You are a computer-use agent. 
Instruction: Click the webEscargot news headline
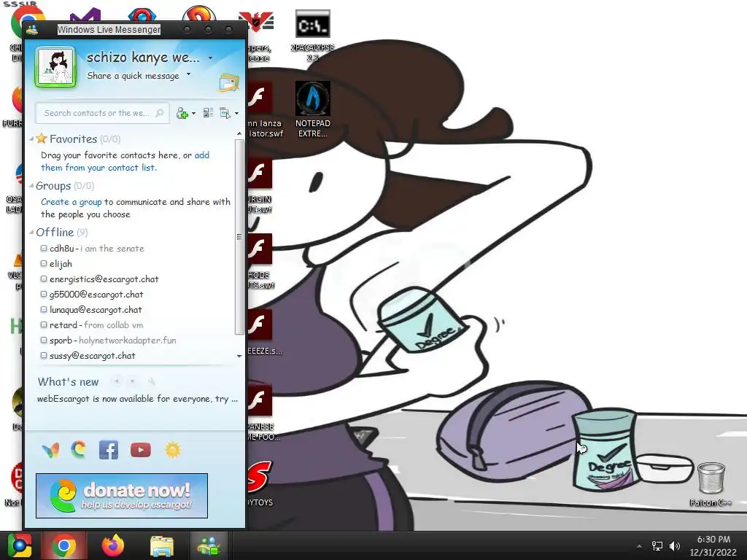pos(137,399)
